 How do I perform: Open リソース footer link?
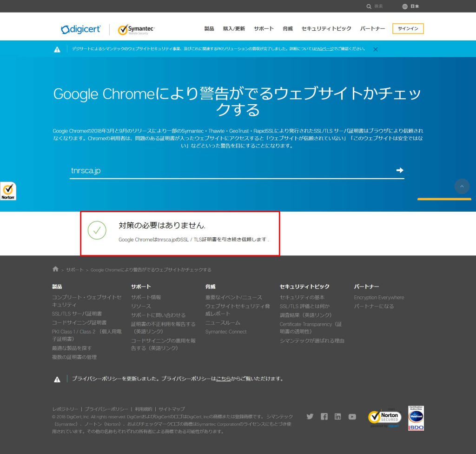click(x=141, y=306)
